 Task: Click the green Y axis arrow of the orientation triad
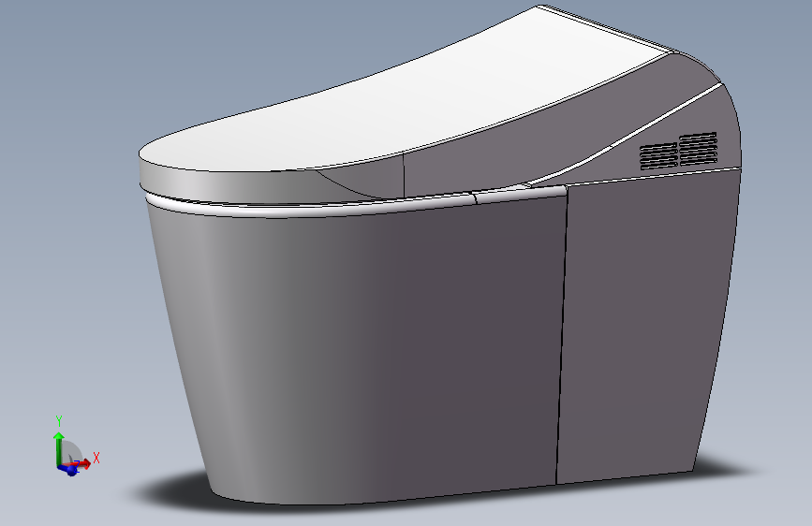pos(58,448)
